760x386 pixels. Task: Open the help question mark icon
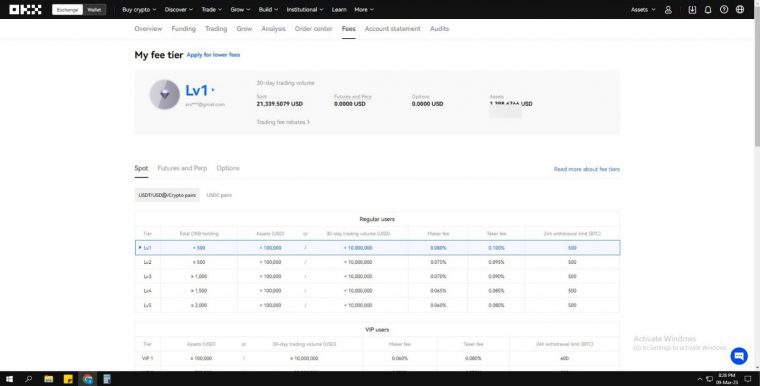[724, 10]
